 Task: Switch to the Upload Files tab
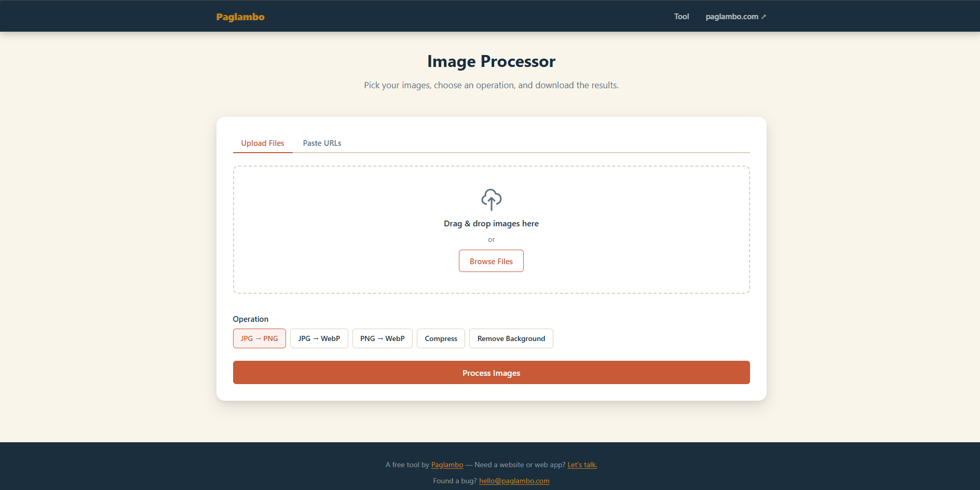click(263, 143)
